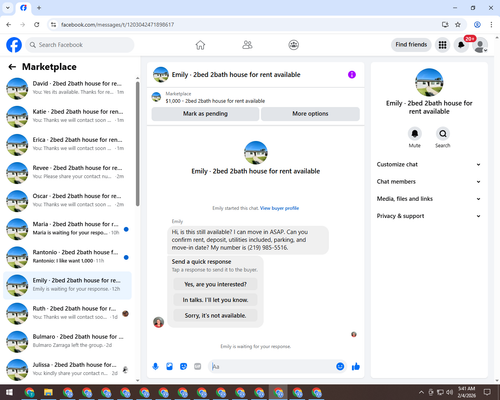This screenshot has height=400, width=500.
Task: Choose a GIF using the GIF icon
Action: (198, 367)
